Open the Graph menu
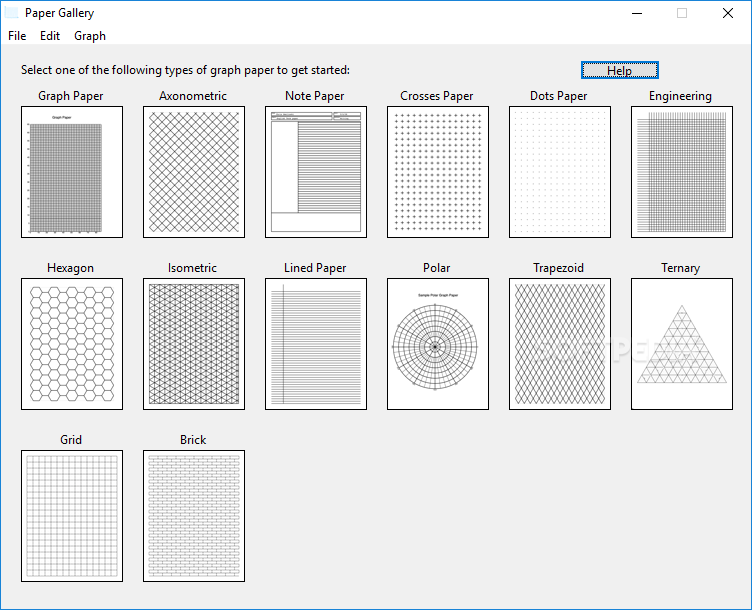Screen dimensions: 752x610 (90, 36)
